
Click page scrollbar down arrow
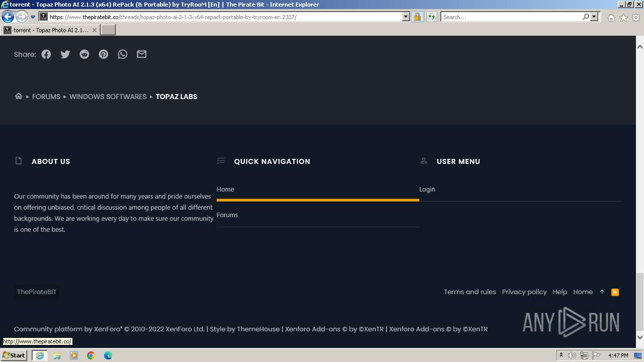640,337
